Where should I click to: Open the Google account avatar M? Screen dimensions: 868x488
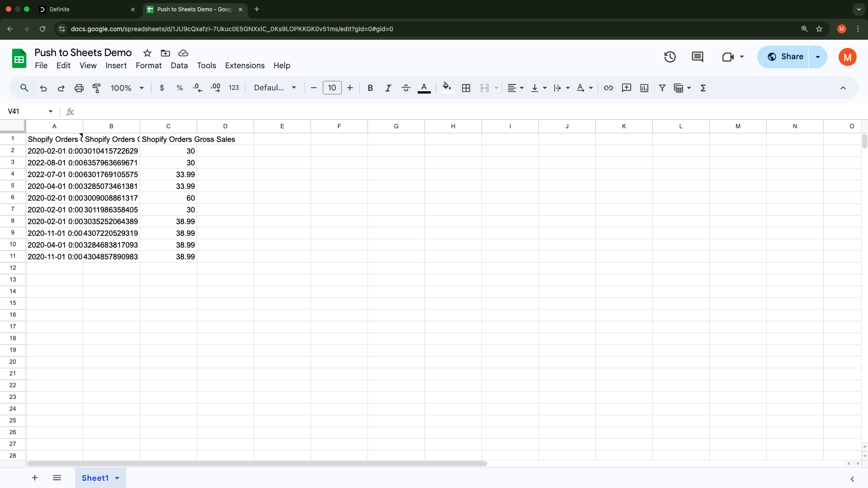click(x=848, y=57)
